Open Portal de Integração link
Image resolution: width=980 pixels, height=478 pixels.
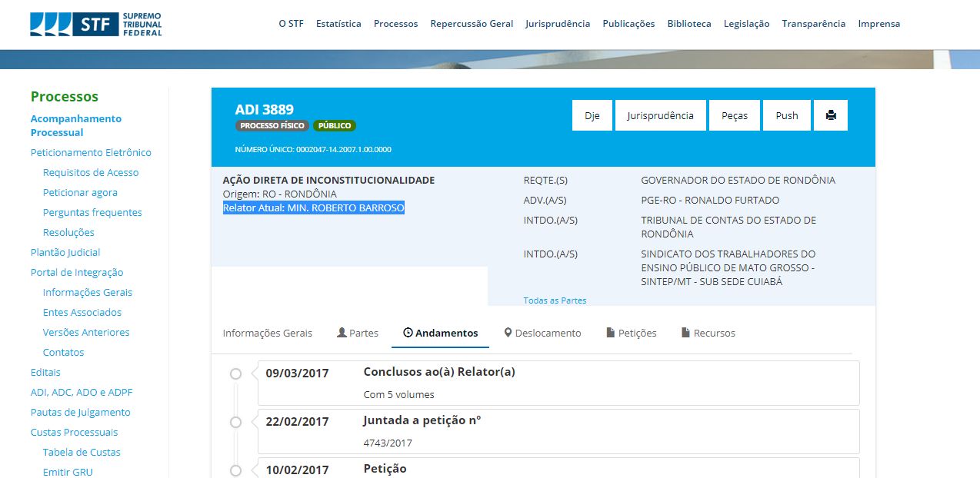(x=77, y=272)
